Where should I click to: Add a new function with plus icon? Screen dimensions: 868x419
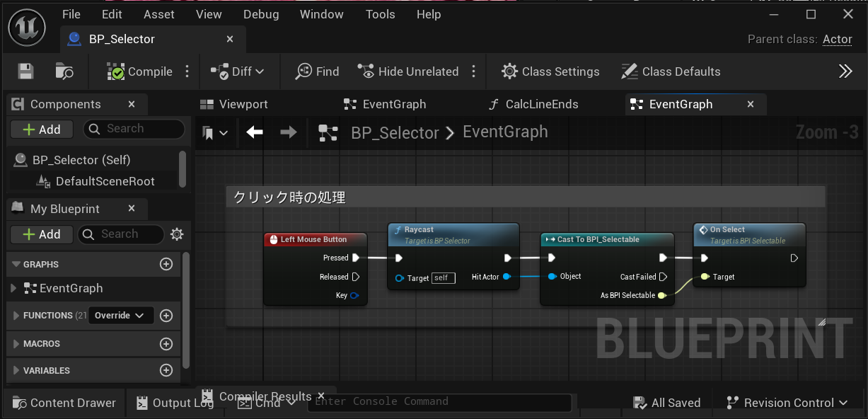click(166, 316)
